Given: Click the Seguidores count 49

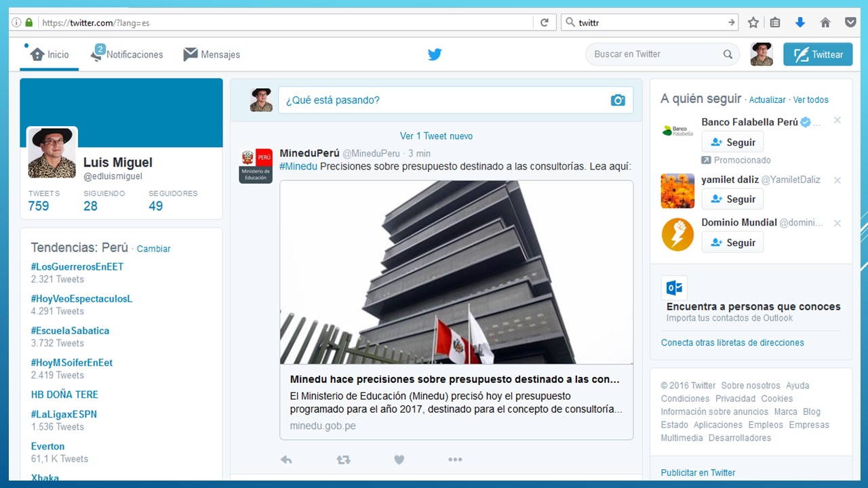Looking at the screenshot, I should click(x=156, y=206).
